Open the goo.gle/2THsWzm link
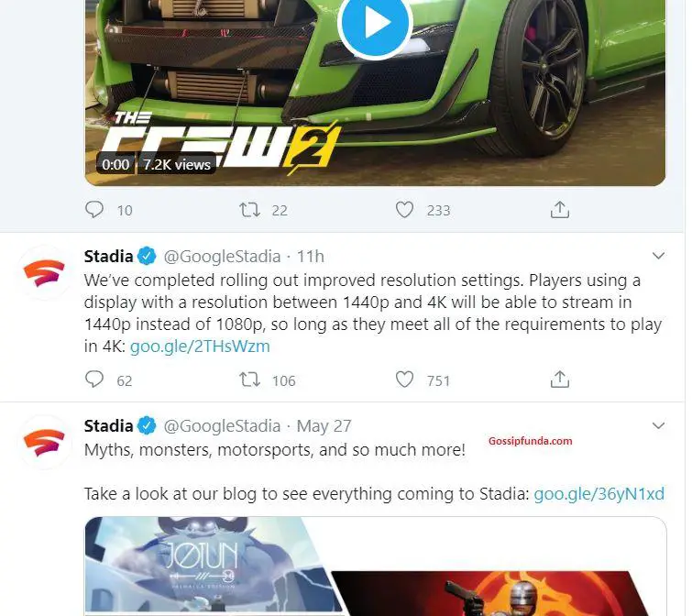The image size is (692, 616). [200, 346]
